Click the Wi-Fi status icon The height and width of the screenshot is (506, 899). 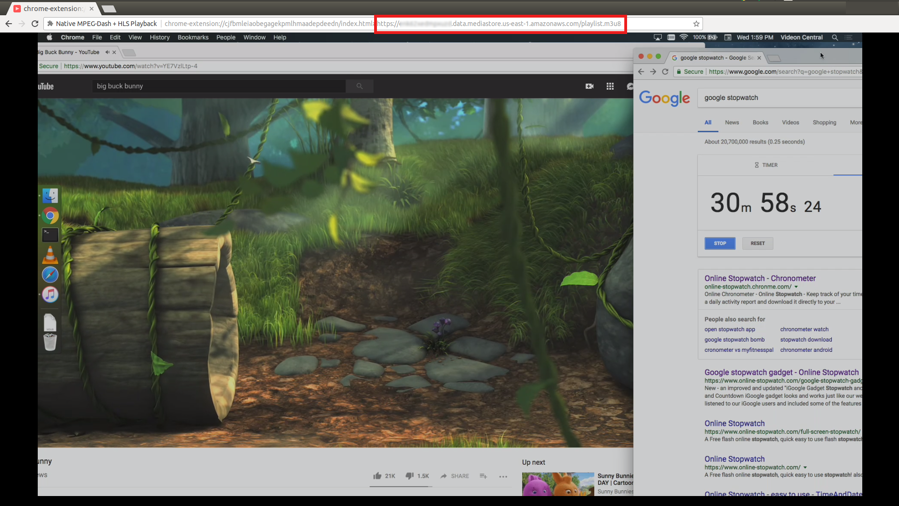pos(683,37)
